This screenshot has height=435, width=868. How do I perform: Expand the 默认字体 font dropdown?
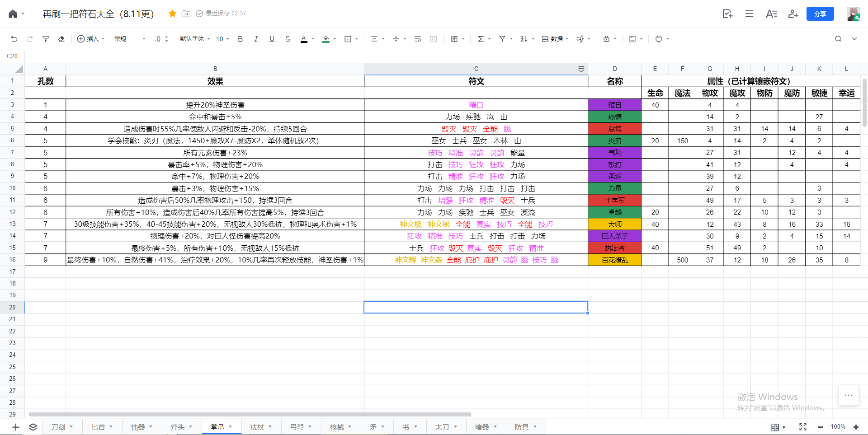(195, 39)
